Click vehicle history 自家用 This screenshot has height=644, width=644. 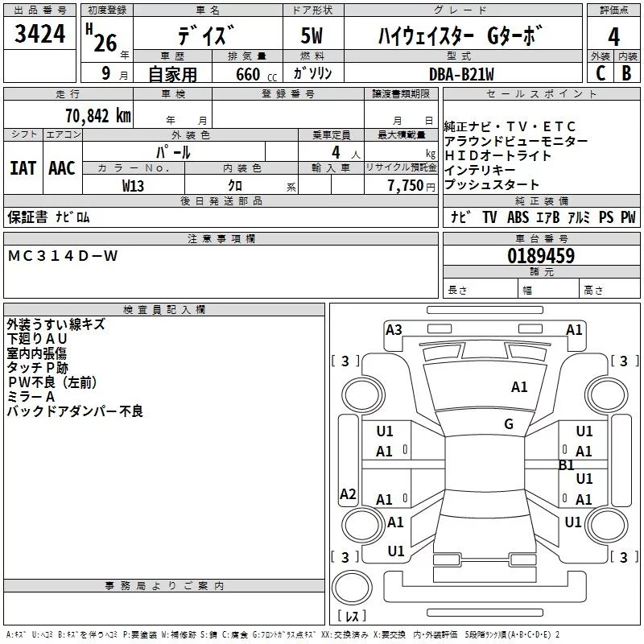click(172, 74)
